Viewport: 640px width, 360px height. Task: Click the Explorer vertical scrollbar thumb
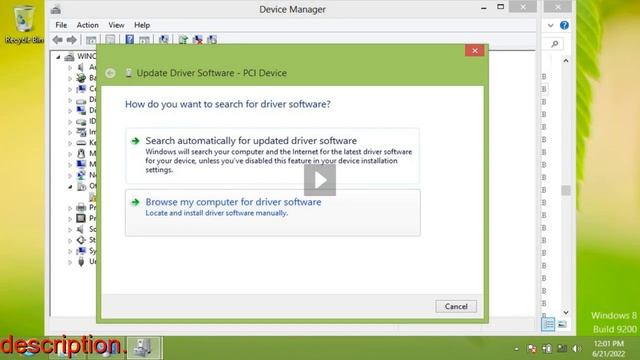pos(566,191)
